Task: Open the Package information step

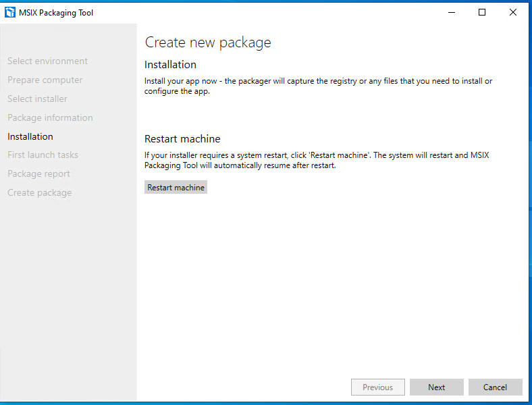Action: 50,117
